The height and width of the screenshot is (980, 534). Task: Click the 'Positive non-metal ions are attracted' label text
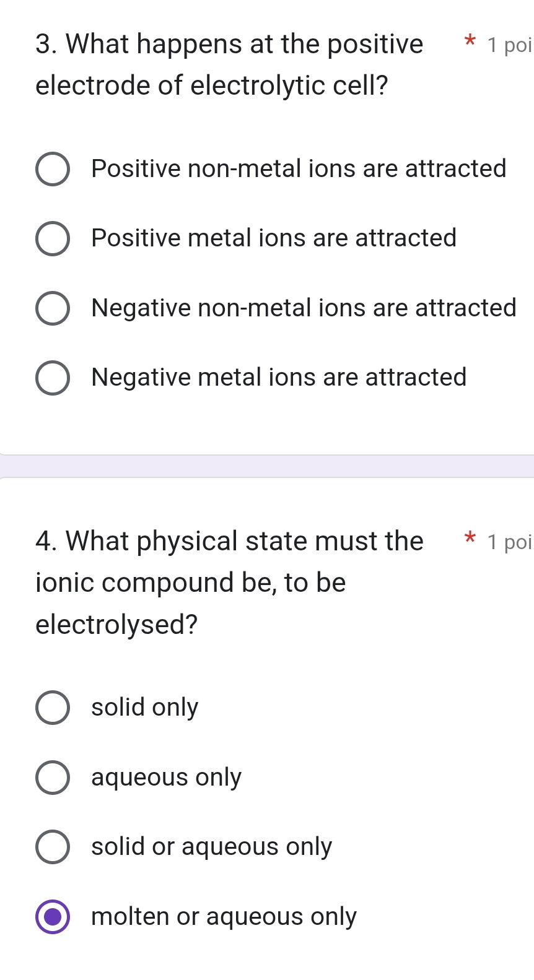299,168
